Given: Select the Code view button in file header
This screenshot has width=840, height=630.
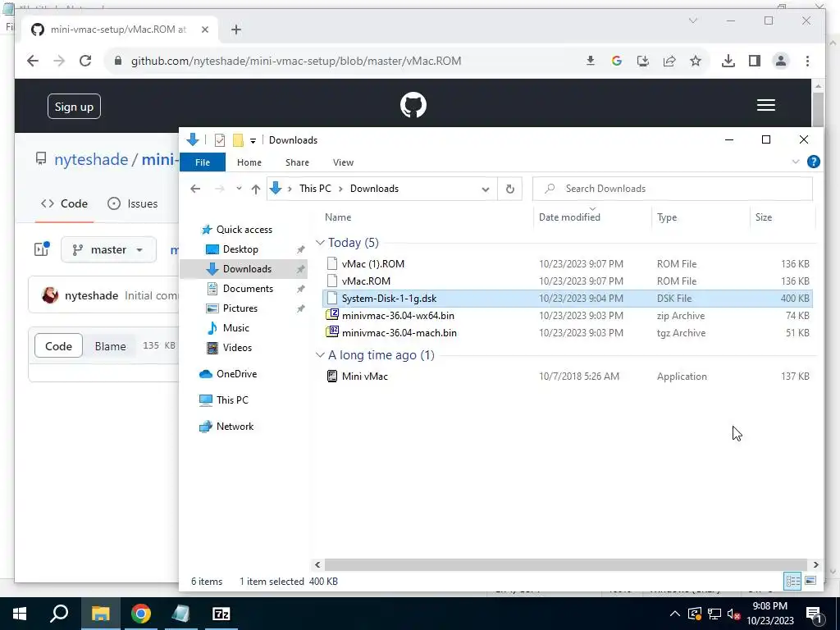Looking at the screenshot, I should [x=58, y=346].
